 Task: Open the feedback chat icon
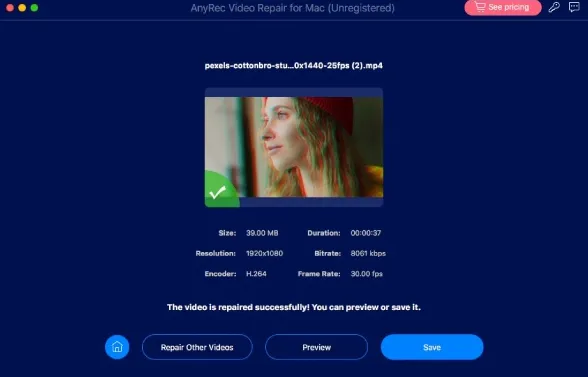tap(574, 7)
